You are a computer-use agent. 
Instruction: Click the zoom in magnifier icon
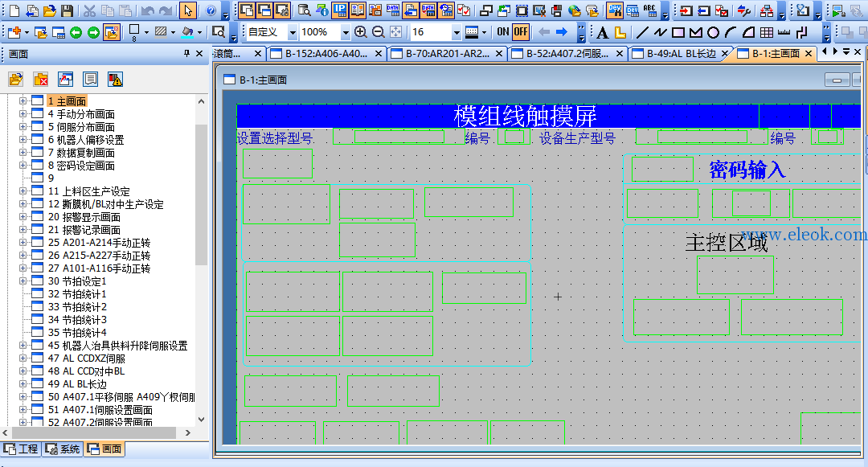click(360, 32)
